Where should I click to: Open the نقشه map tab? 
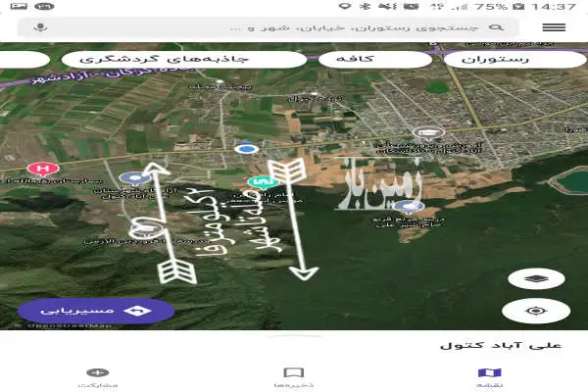point(489,377)
